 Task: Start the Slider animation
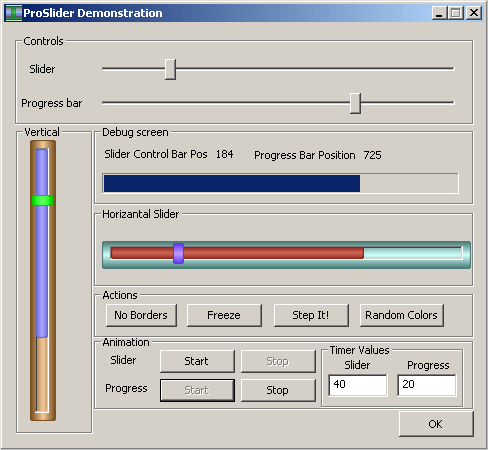coord(197,361)
